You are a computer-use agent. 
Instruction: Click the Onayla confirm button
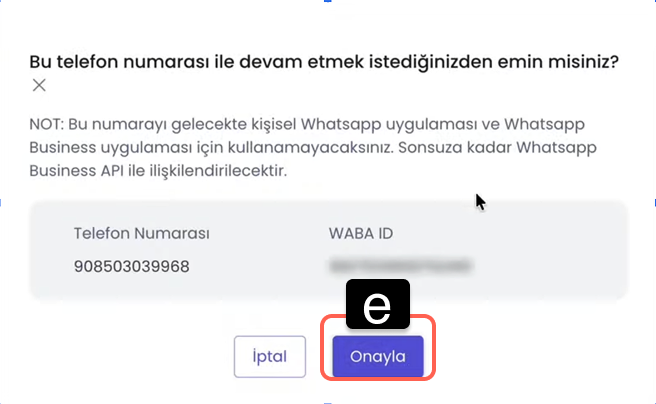tap(377, 357)
